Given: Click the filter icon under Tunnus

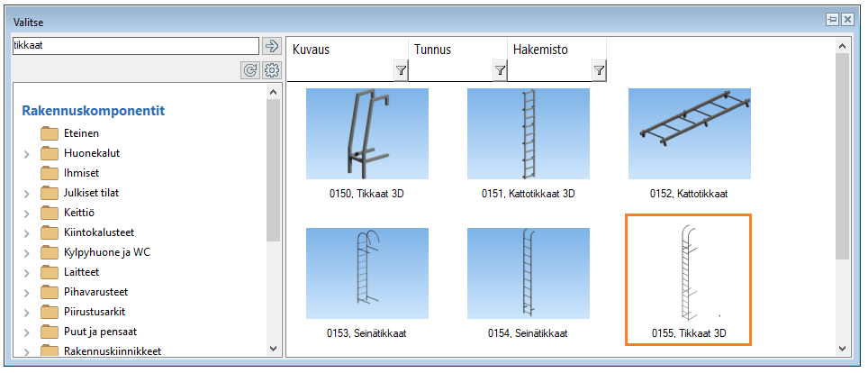Looking at the screenshot, I should 500,70.
